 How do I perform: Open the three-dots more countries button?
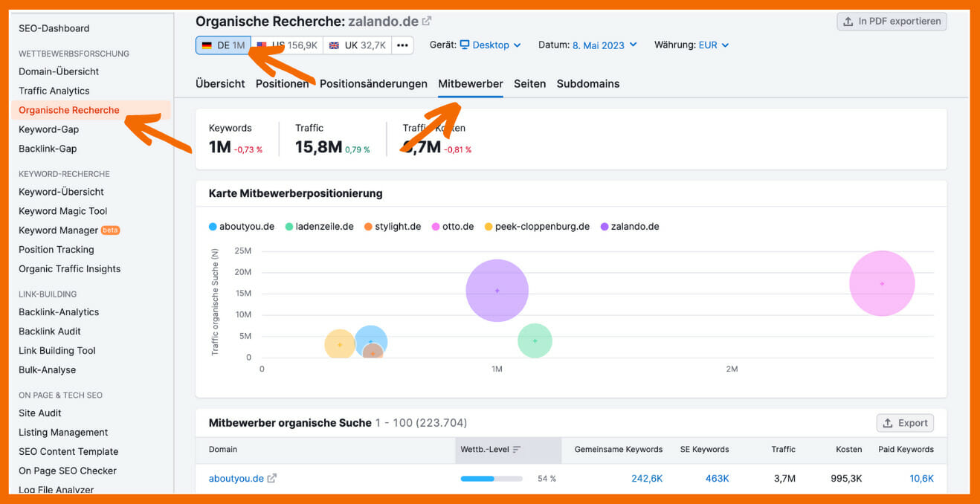[x=402, y=45]
